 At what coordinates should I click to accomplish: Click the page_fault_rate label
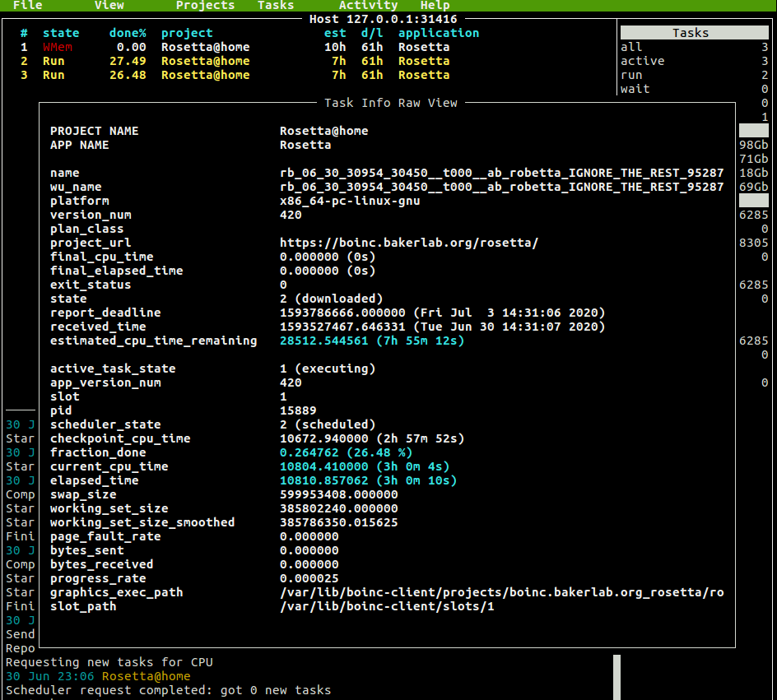point(105,536)
